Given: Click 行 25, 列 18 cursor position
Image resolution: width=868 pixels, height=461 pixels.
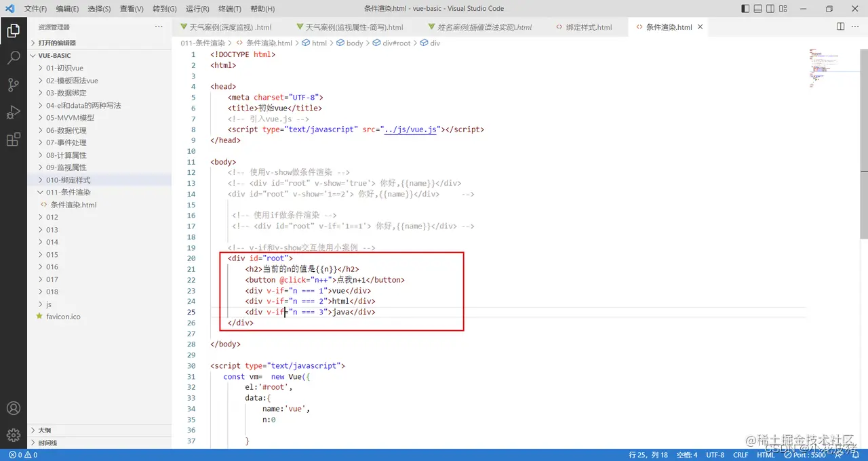Looking at the screenshot, I should click(x=648, y=455).
